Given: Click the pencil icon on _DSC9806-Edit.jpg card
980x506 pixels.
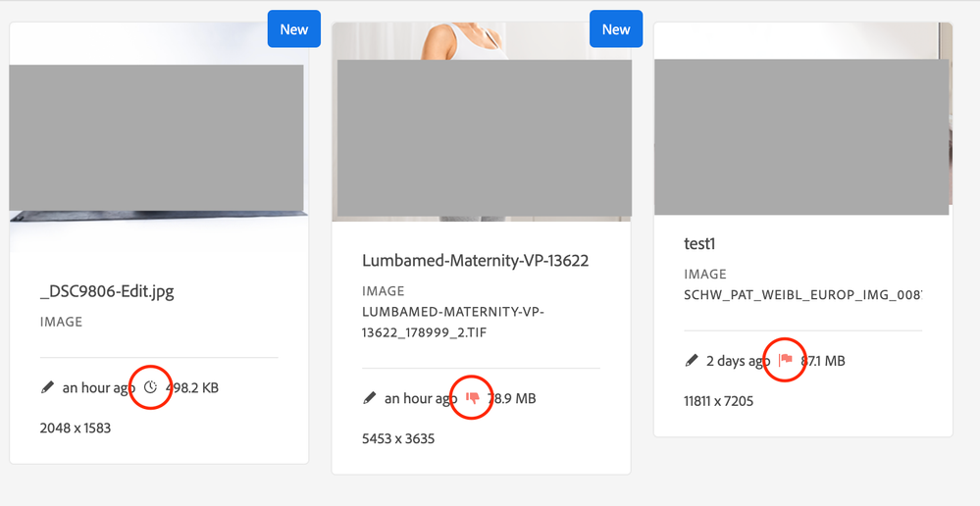Looking at the screenshot, I should click(x=47, y=387).
